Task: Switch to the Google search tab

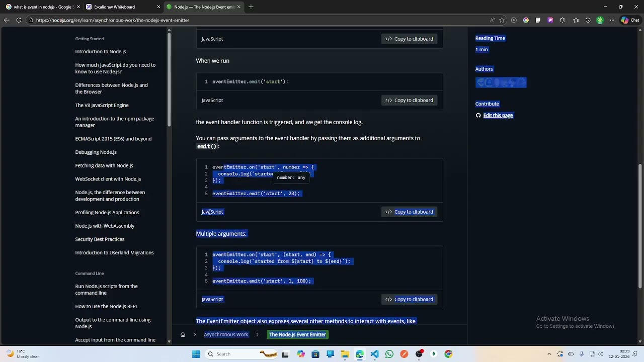Action: pyautogui.click(x=39, y=7)
